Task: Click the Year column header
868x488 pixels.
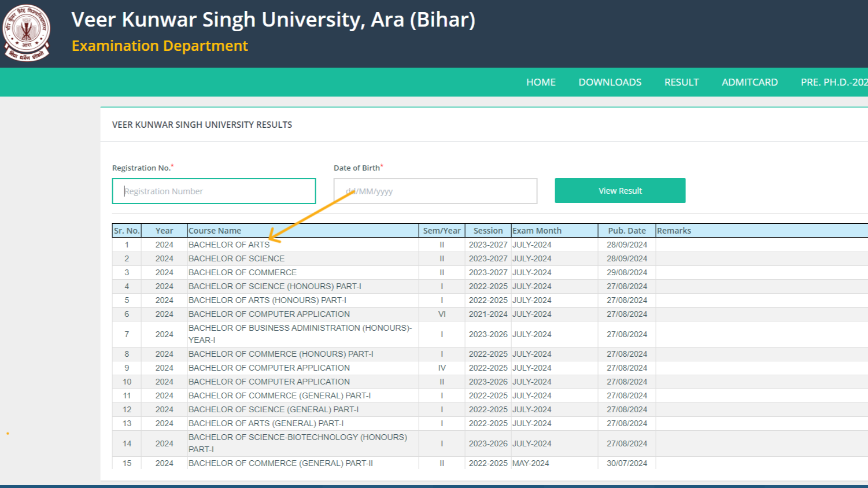Action: click(164, 231)
